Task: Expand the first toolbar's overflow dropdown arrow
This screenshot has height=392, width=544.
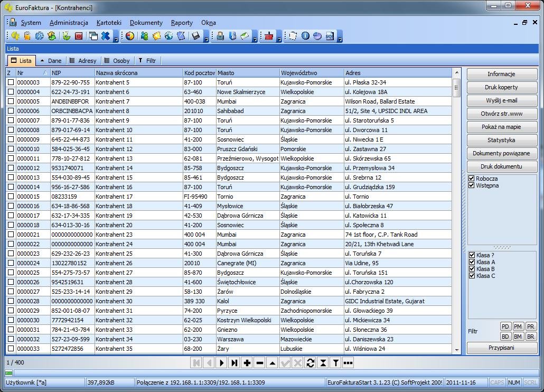Action: coord(116,38)
